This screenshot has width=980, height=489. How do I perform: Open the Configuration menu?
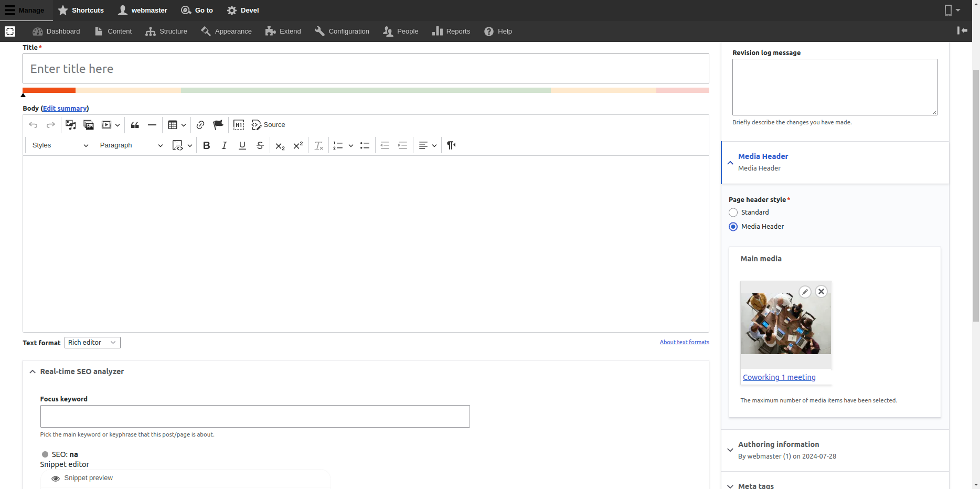click(342, 31)
